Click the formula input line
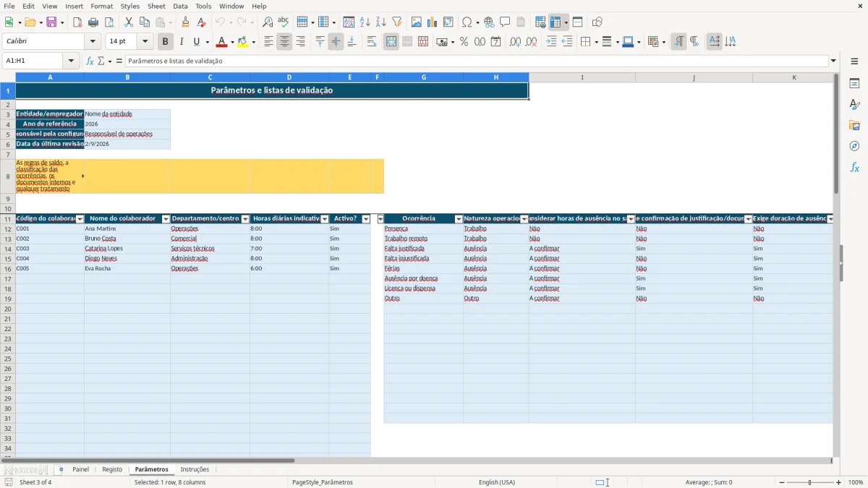Viewport: 868px width, 488px height. tap(477, 61)
